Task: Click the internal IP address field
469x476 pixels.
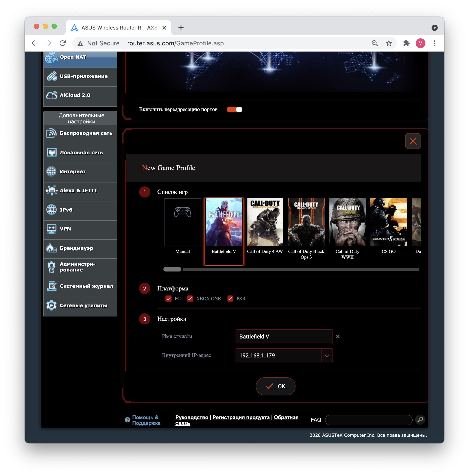Action: click(279, 355)
